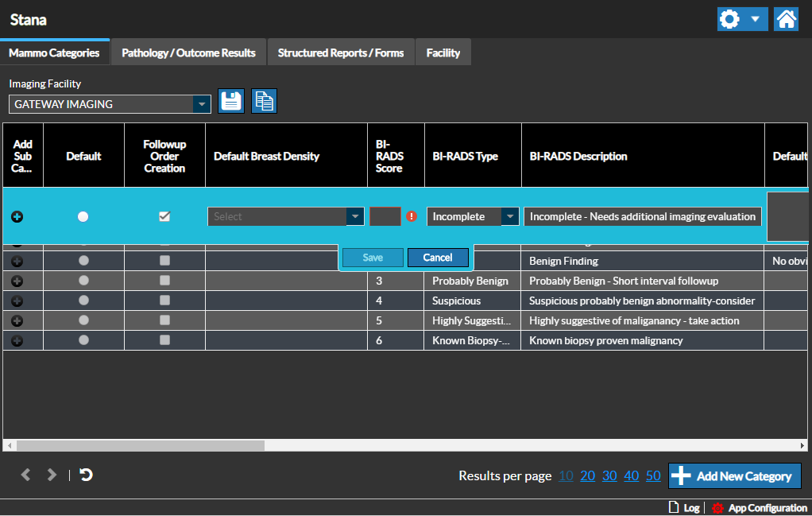Viewport: 812px width, 516px height.
Task: Check followup box for Known biopsy row
Action: [x=164, y=340]
